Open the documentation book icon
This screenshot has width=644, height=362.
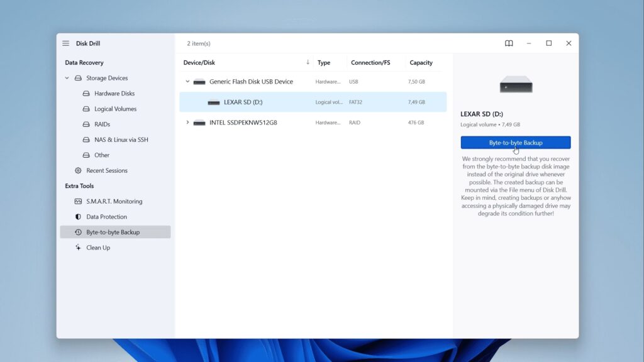tap(508, 43)
